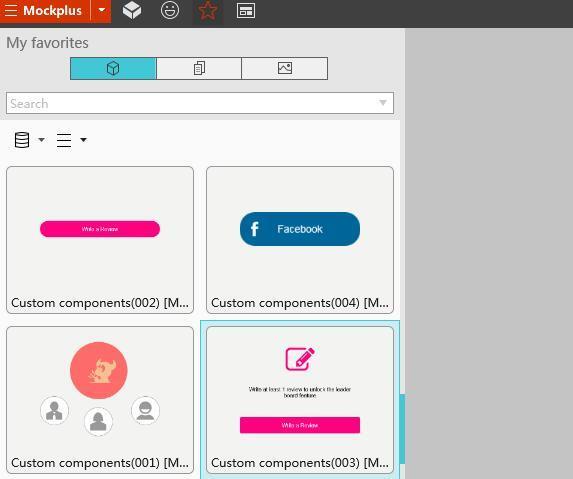
Task: Open the components cube panel
Action: 132,10
